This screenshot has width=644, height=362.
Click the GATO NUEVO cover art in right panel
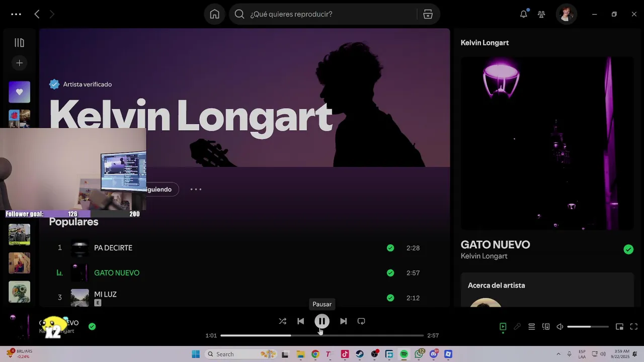[547, 143]
